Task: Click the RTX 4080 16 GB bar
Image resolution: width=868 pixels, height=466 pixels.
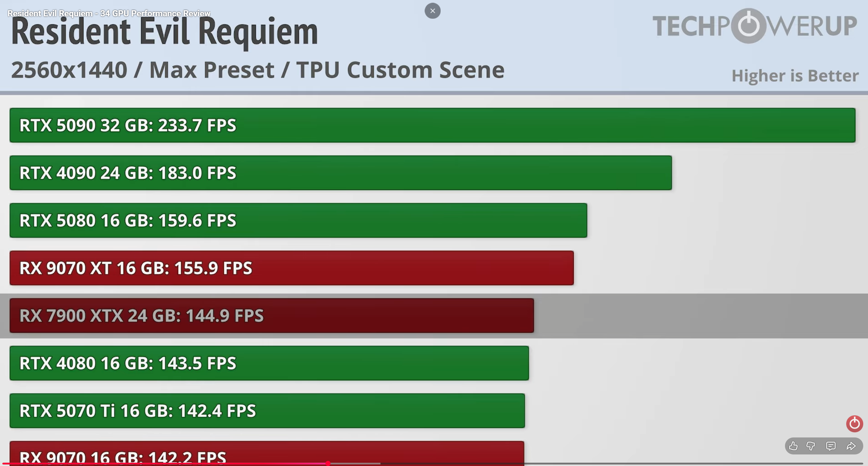Action: point(269,363)
